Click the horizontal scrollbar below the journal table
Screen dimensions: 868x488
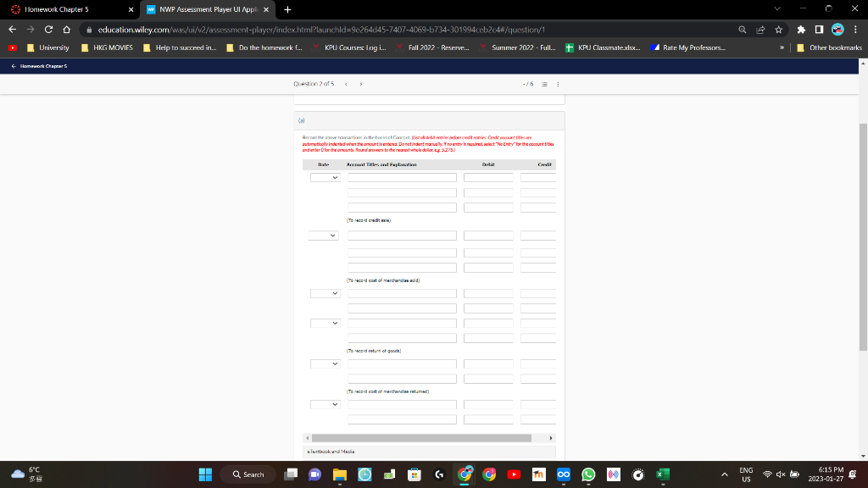424,436
